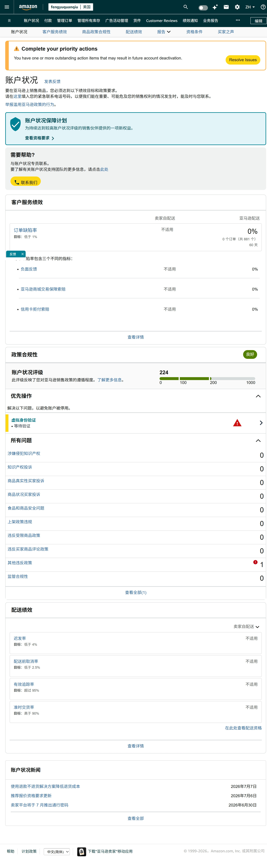
Task: Click 在此处查看配送资格 link
Action: (243, 728)
